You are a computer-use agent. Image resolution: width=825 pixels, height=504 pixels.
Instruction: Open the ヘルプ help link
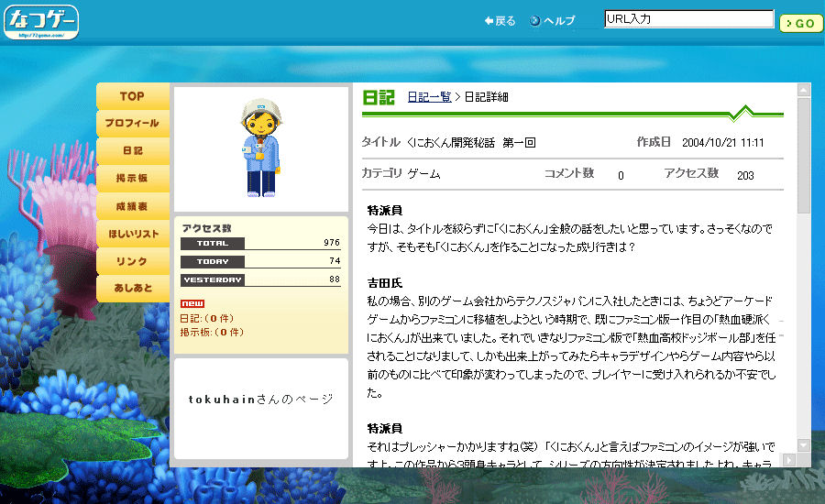point(553,21)
